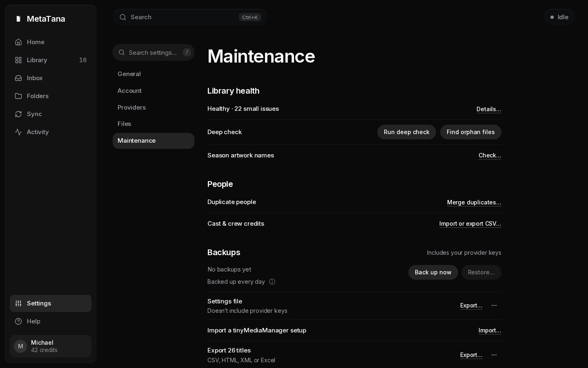Viewport: 588px width, 368px height.
Task: Open Help question mark icon
Action: click(18, 321)
